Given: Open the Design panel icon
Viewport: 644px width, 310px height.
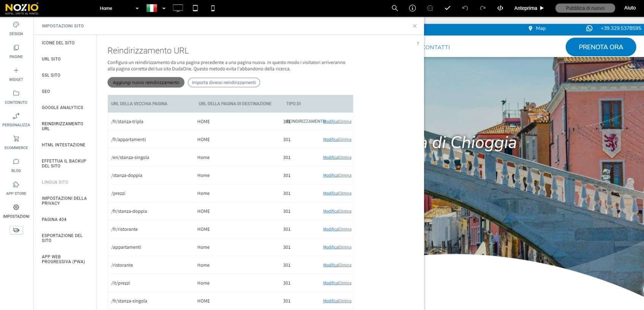Looking at the screenshot, I should [16, 25].
